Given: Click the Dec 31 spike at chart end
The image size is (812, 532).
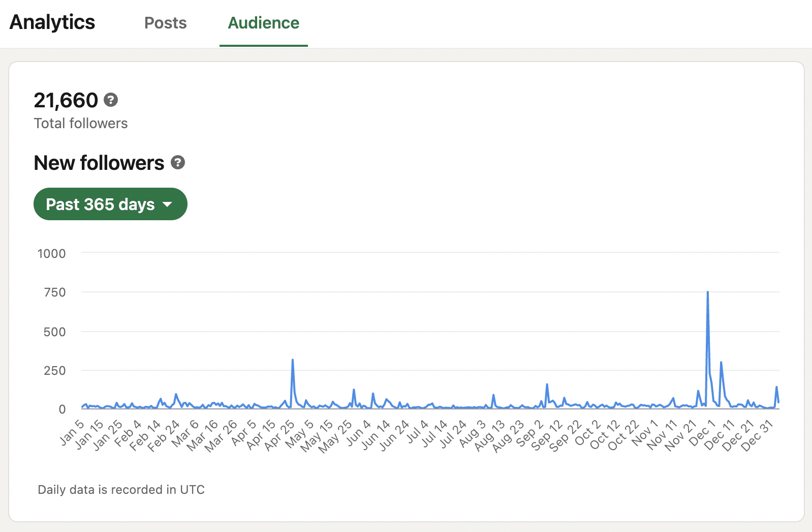Looking at the screenshot, I should [776, 388].
